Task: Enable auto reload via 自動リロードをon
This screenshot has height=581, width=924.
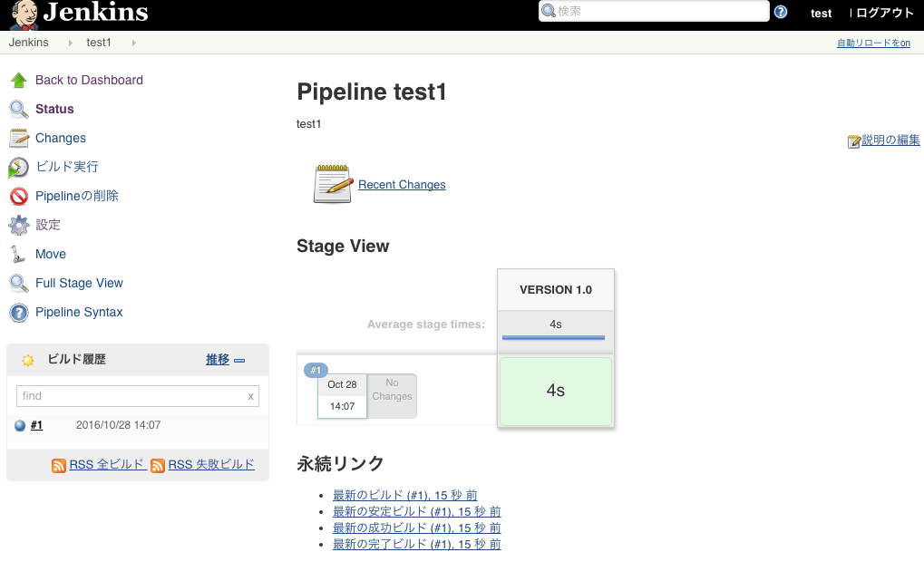Action: pyautogui.click(x=872, y=43)
